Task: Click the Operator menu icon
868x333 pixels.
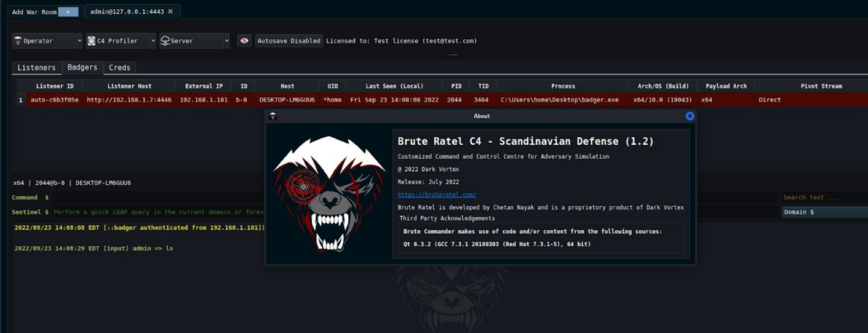Action: 18,41
